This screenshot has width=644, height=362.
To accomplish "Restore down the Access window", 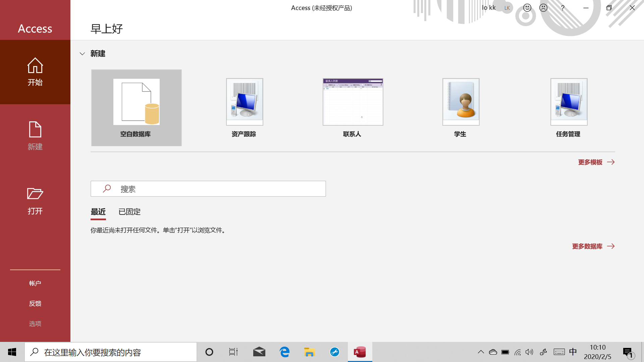I will [609, 8].
